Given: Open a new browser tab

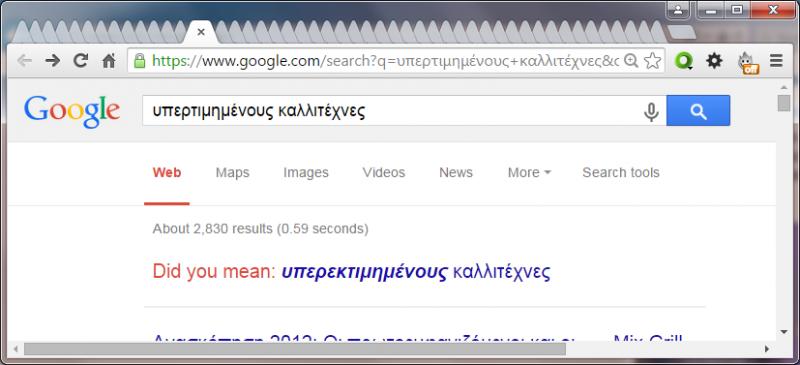Looking at the screenshot, I should pyautogui.click(x=681, y=32).
